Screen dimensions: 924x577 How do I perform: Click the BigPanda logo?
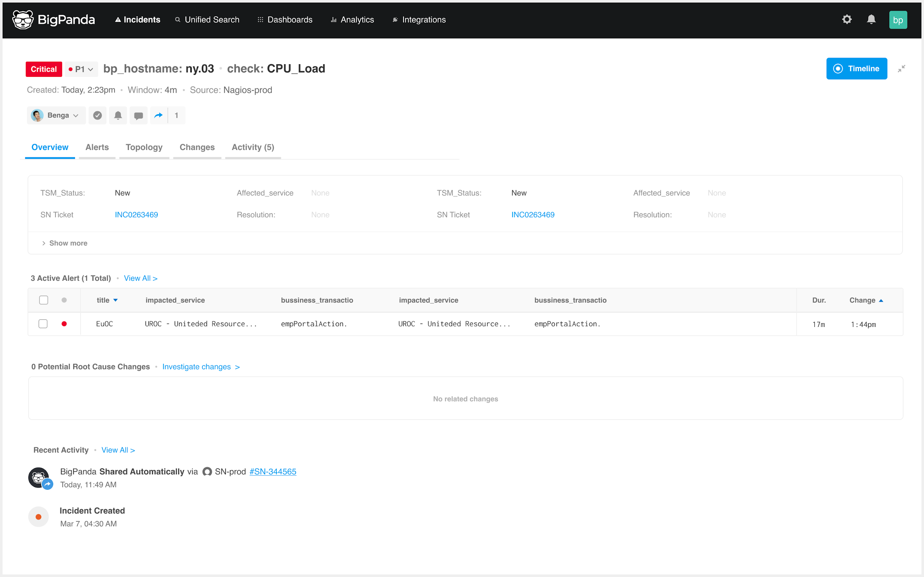pos(54,20)
